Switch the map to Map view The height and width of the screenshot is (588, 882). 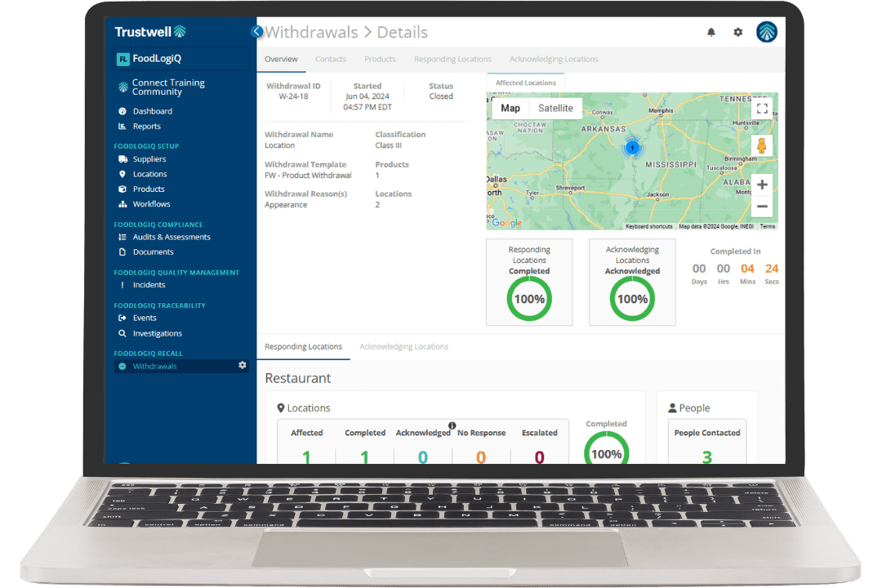[x=510, y=108]
